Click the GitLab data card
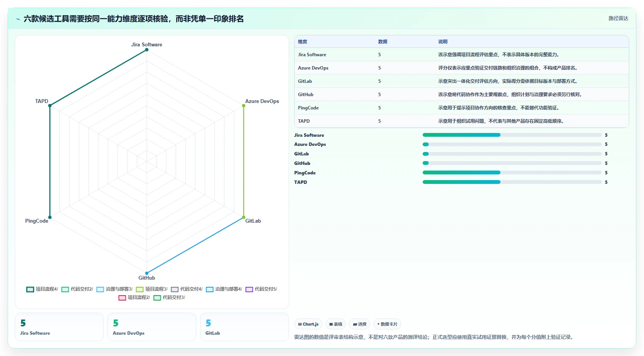Image resolution: width=644 pixels, height=356 pixels. pyautogui.click(x=245, y=327)
